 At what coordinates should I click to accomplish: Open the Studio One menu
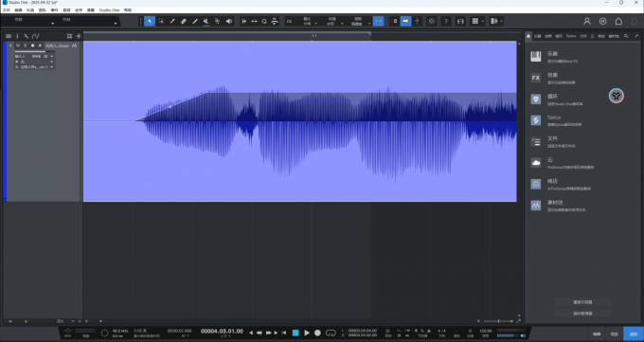109,9
